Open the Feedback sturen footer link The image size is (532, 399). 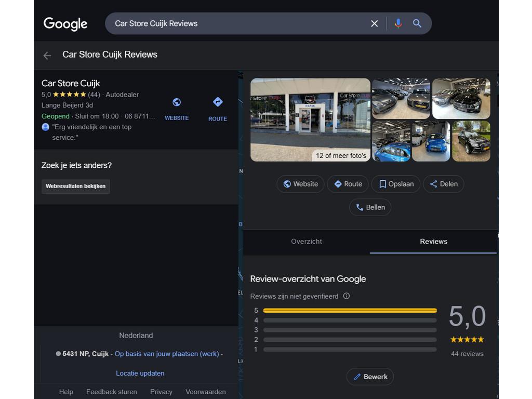[112, 392]
